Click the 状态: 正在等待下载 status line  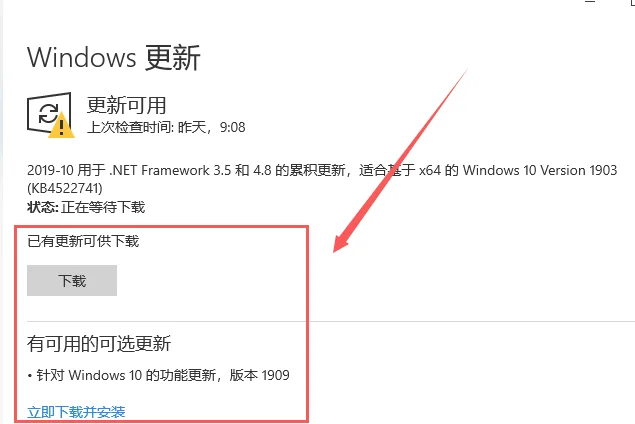86,207
